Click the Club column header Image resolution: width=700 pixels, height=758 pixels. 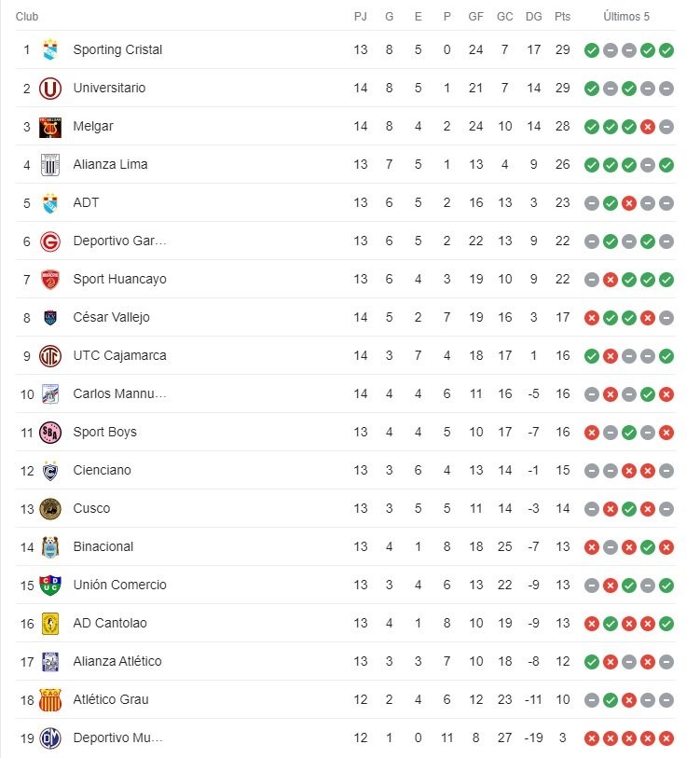(27, 17)
